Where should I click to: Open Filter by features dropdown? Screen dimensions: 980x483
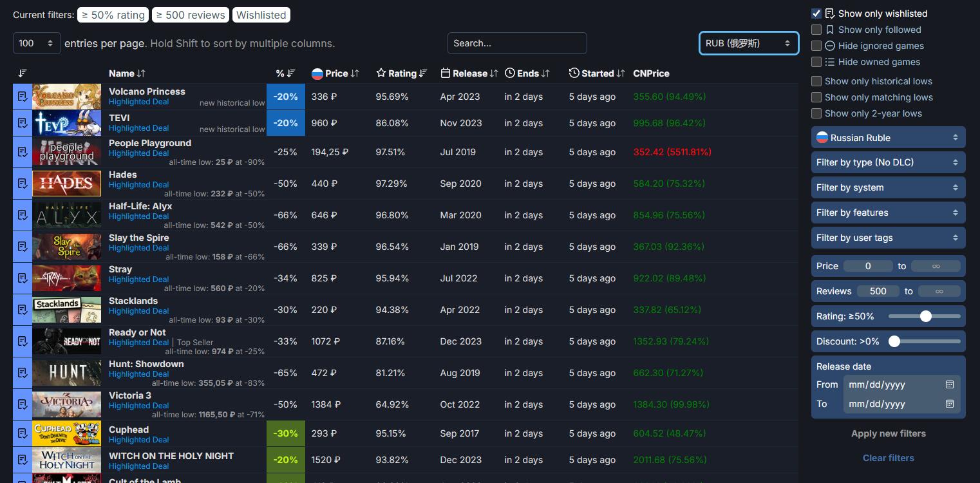coord(888,213)
